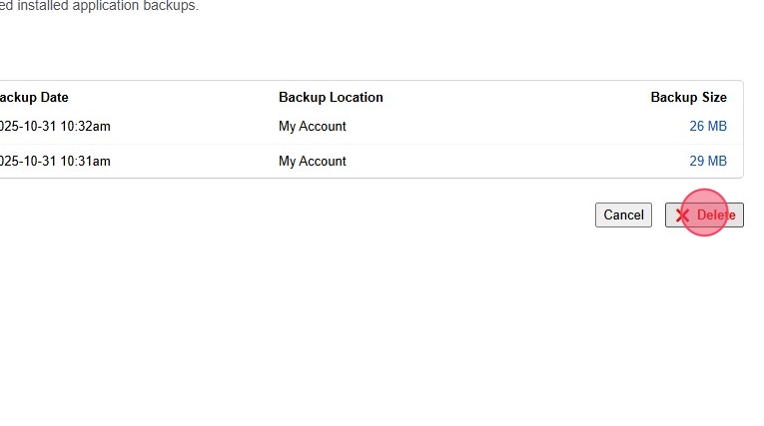Click My Account in the 10:32am row
Image resolution: width=764 pixels, height=426 pixels.
click(x=312, y=127)
